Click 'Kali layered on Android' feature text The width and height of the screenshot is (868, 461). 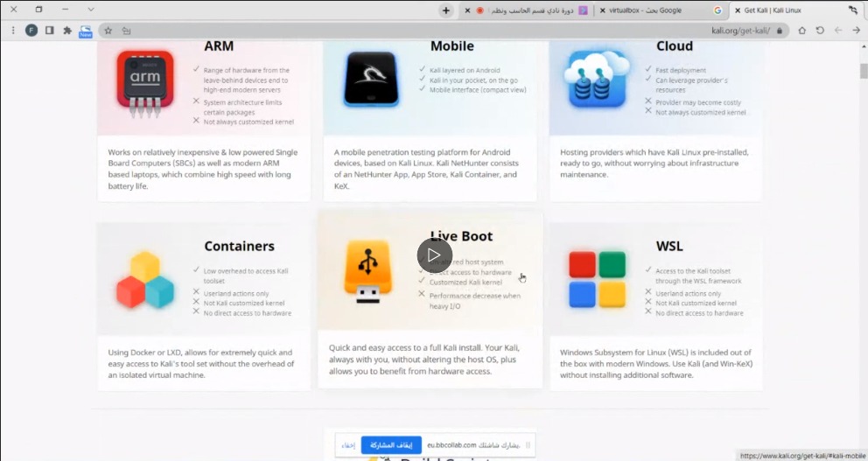point(465,70)
